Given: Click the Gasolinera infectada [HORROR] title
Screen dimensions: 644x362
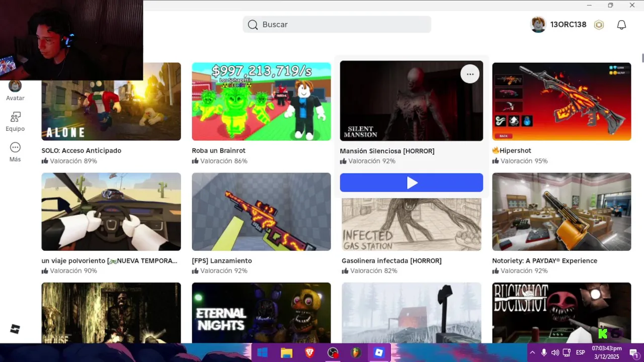Looking at the screenshot, I should [x=392, y=260].
